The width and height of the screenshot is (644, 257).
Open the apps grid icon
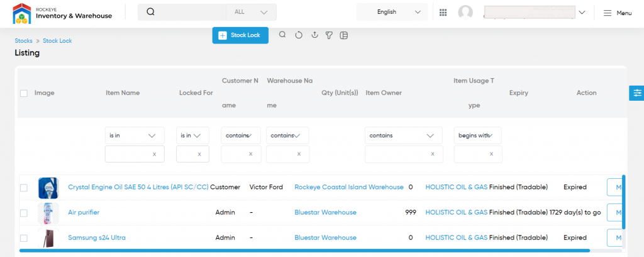click(443, 13)
